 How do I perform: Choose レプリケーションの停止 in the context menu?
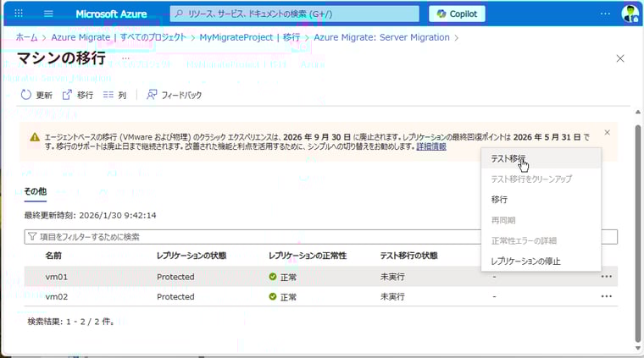541,262
